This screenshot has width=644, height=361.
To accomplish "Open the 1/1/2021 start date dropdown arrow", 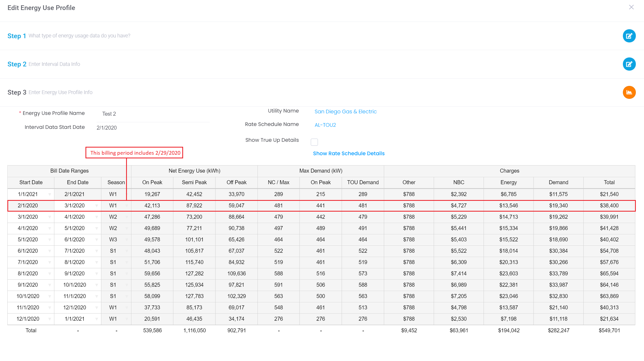I will coord(50,194).
